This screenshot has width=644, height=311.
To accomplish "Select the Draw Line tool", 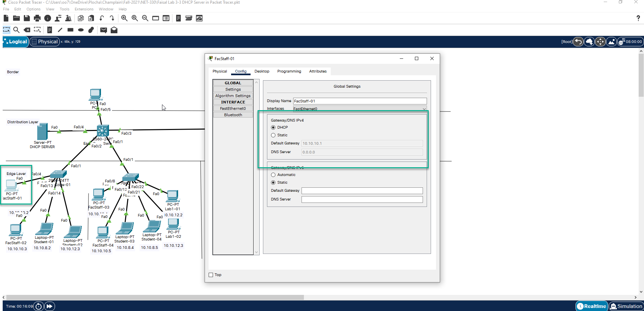I will [x=60, y=30].
